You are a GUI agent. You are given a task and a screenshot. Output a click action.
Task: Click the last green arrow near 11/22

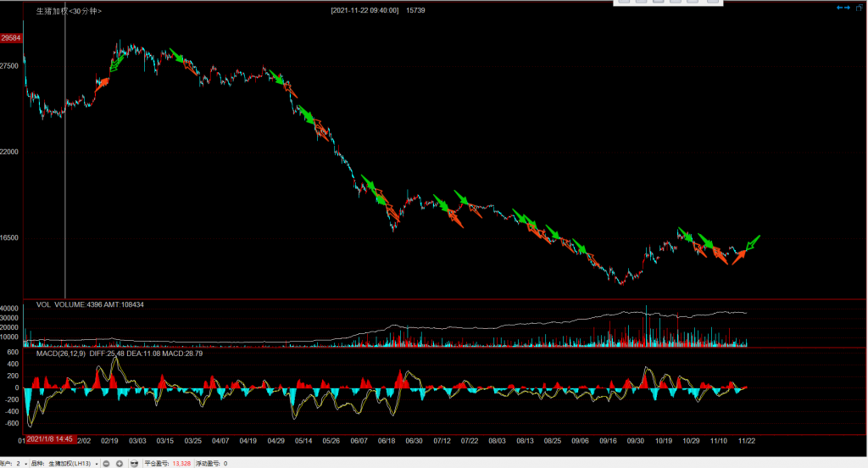(751, 242)
